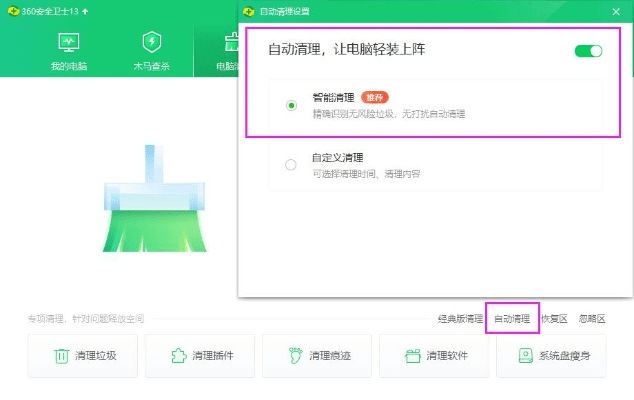The width and height of the screenshot is (634, 400).
Task: Click the disk icon on 系统盘瘦身
Action: pyautogui.click(x=526, y=356)
